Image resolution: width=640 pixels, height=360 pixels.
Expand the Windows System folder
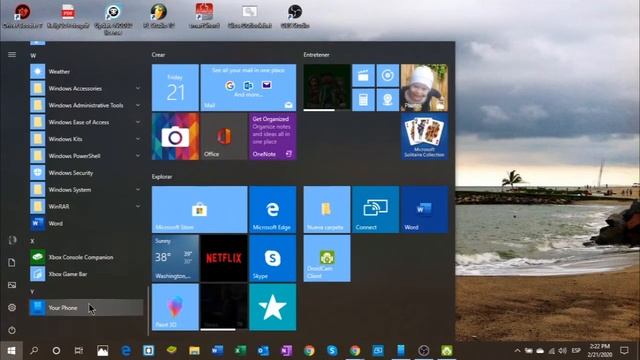point(86,189)
